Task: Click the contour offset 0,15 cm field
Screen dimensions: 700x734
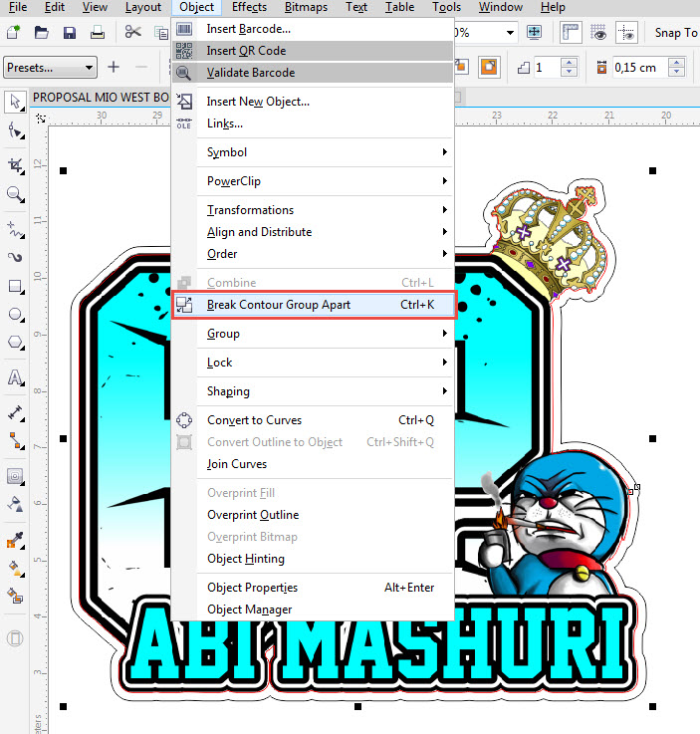Action: pos(639,68)
